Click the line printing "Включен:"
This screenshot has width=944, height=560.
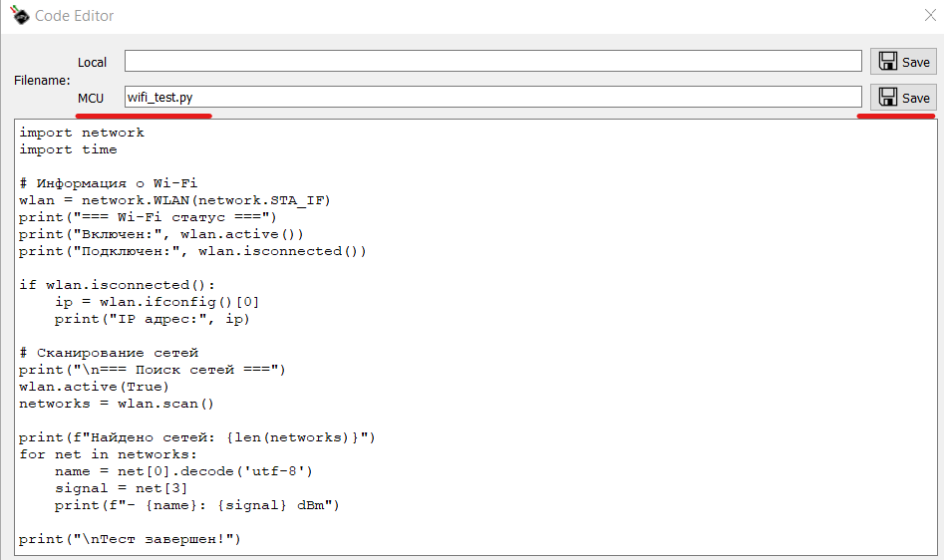click(x=161, y=234)
